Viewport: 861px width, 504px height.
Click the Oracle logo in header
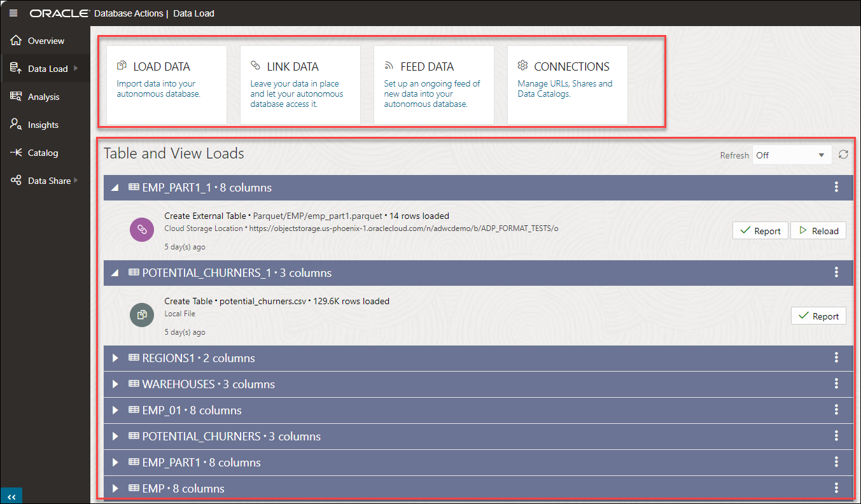click(x=59, y=13)
